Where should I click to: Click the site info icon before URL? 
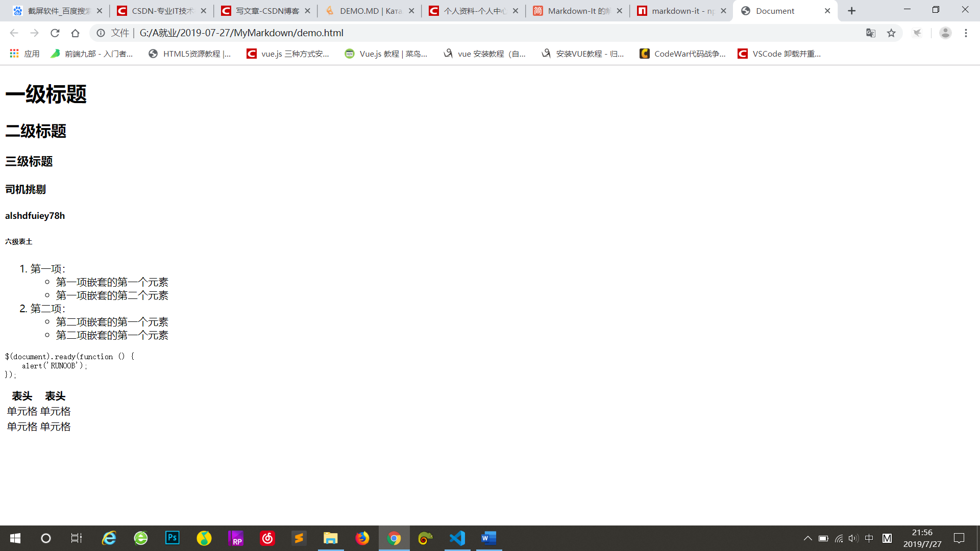(x=101, y=33)
